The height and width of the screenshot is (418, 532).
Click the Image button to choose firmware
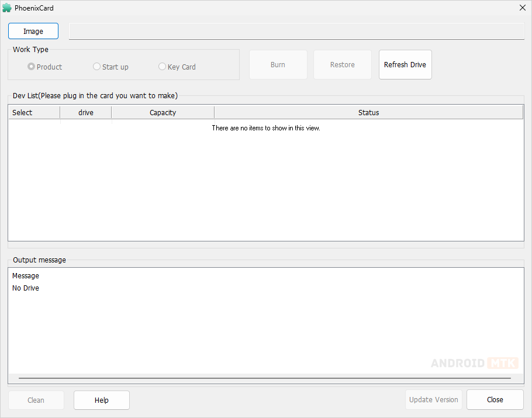click(33, 31)
